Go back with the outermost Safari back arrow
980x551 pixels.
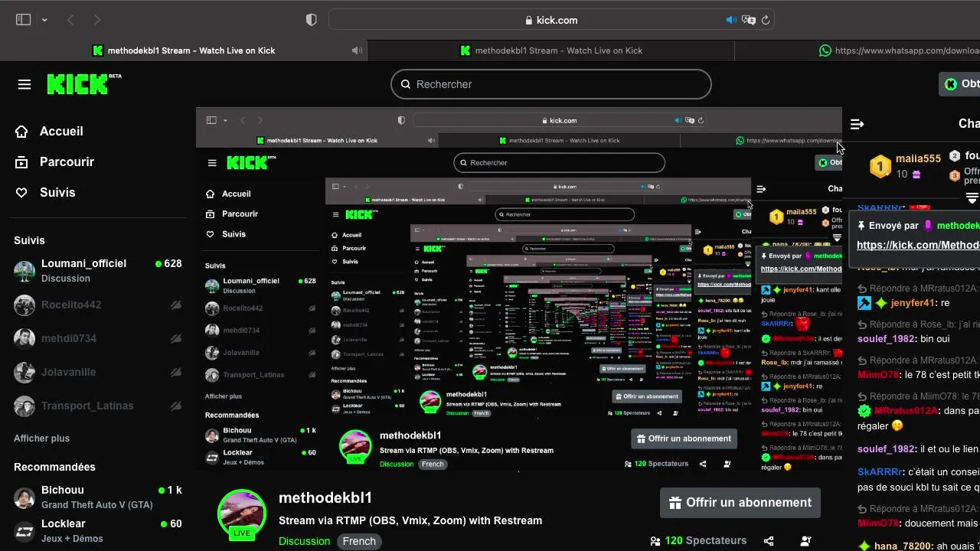coord(70,20)
